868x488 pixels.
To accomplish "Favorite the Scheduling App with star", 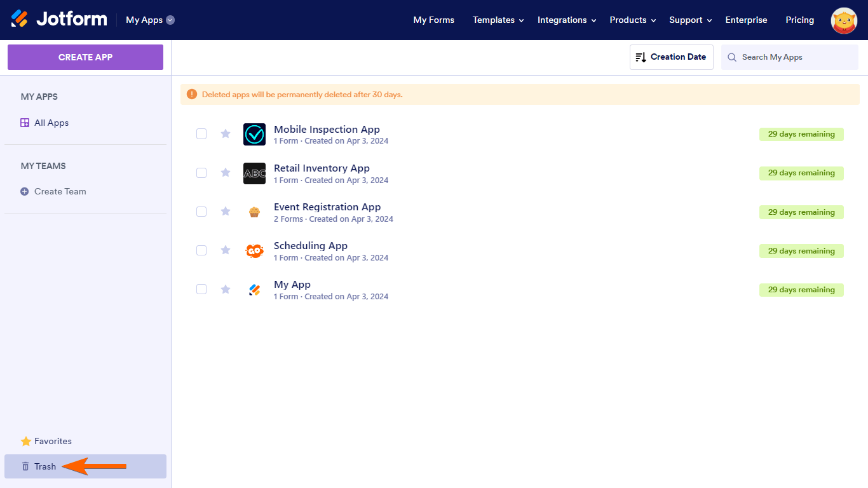I will coord(226,250).
